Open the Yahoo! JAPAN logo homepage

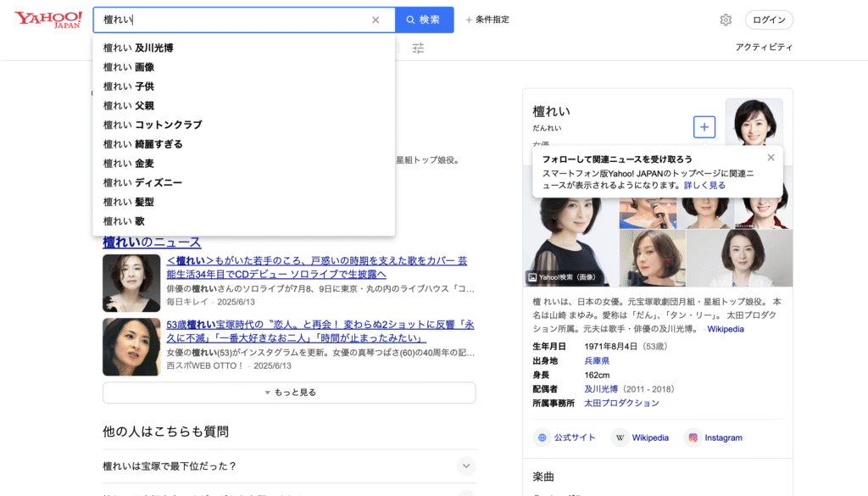48,20
